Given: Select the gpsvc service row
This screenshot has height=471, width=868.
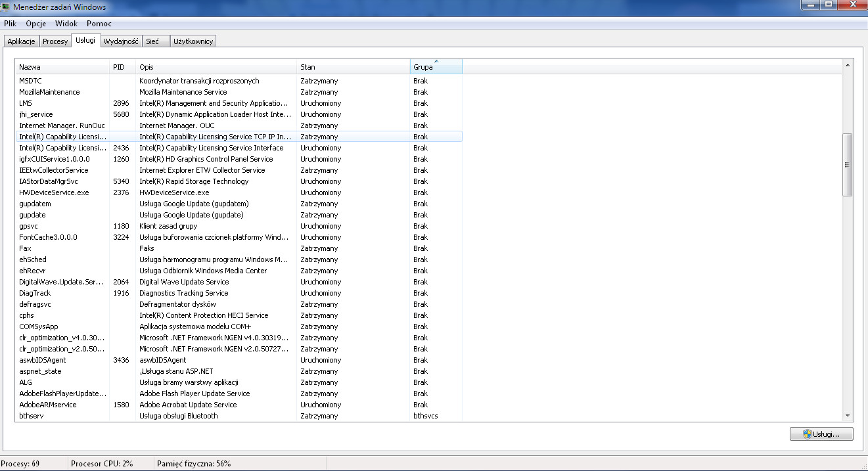Looking at the screenshot, I should point(239,226).
